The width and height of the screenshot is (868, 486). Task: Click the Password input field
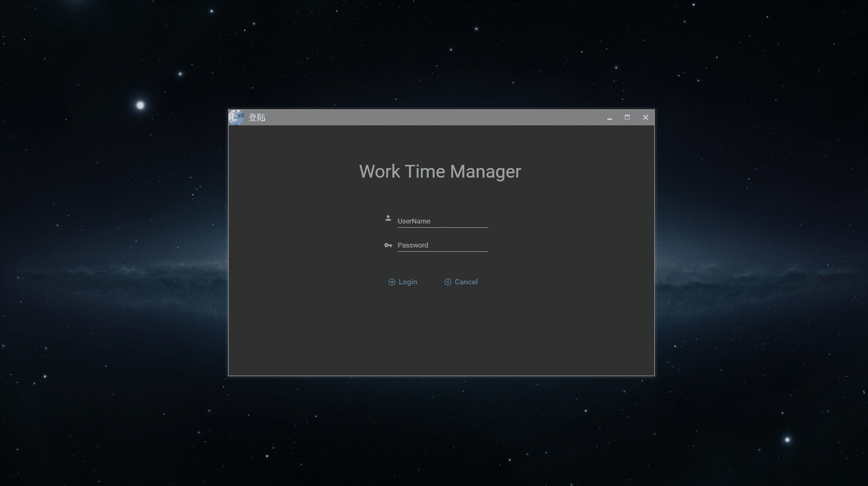pyautogui.click(x=443, y=245)
